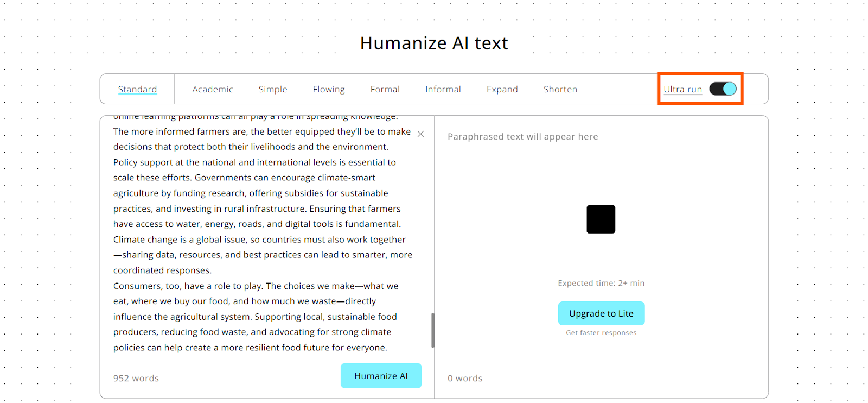Select the Flowing mode tab
868x403 pixels.
point(329,89)
